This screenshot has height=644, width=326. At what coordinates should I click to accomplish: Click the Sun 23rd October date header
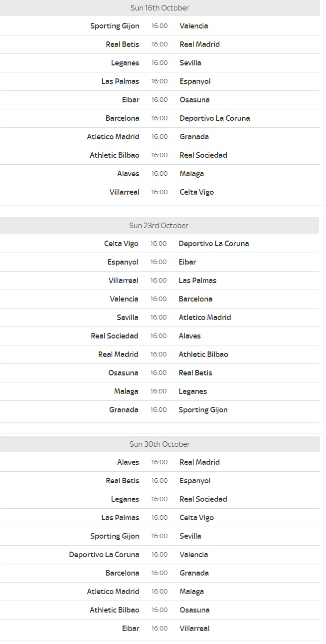[x=160, y=226]
